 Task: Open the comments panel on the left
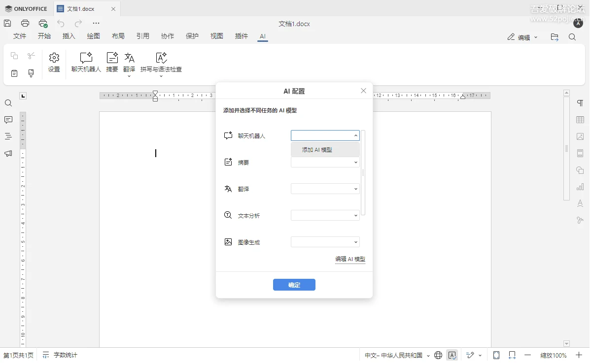(8, 120)
